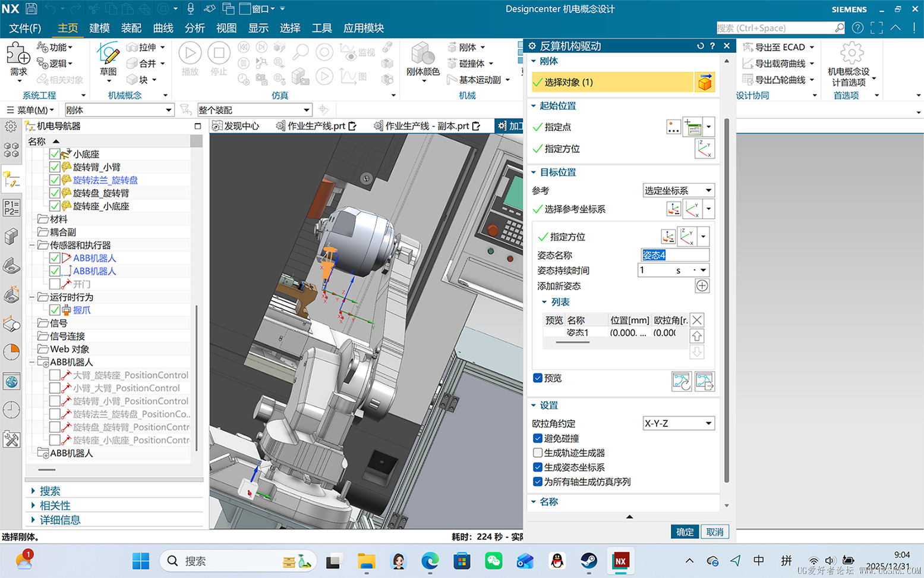Screen dimensions: 924x578
Task: Click the pose name (姿态名称) input field
Action: (x=674, y=255)
